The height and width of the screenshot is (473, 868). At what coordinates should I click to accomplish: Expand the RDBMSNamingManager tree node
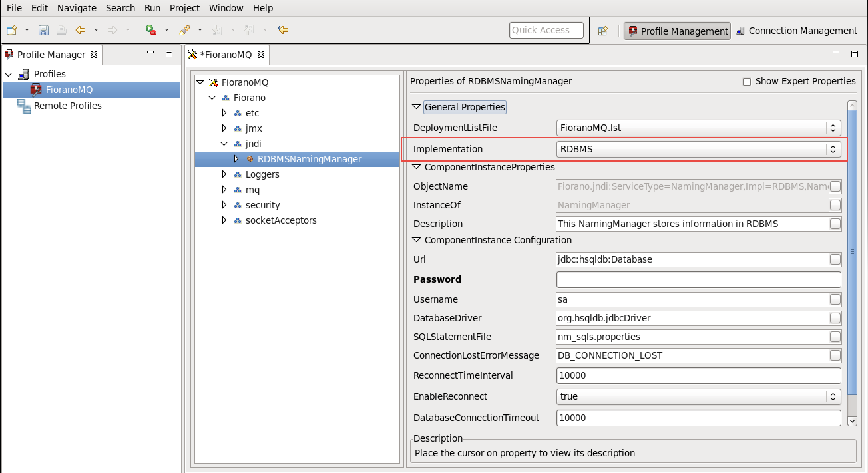(x=236, y=159)
